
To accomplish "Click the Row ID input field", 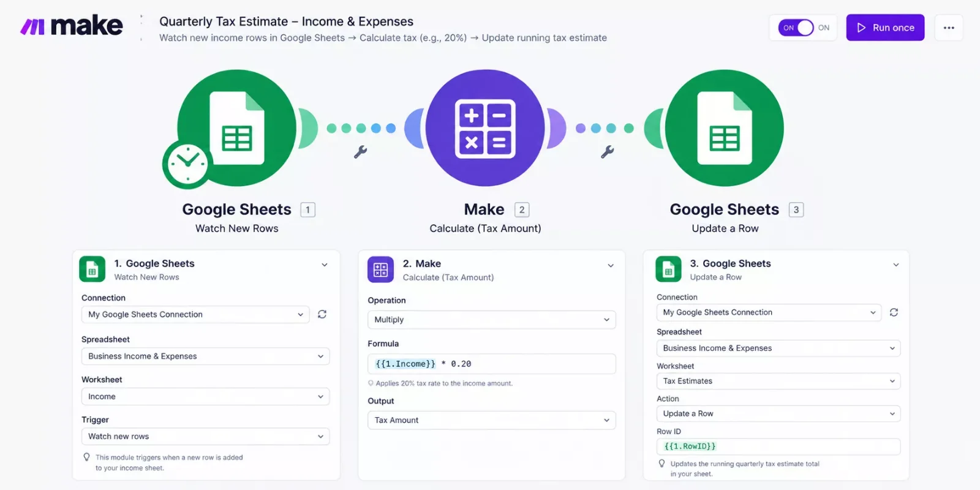I will point(778,447).
